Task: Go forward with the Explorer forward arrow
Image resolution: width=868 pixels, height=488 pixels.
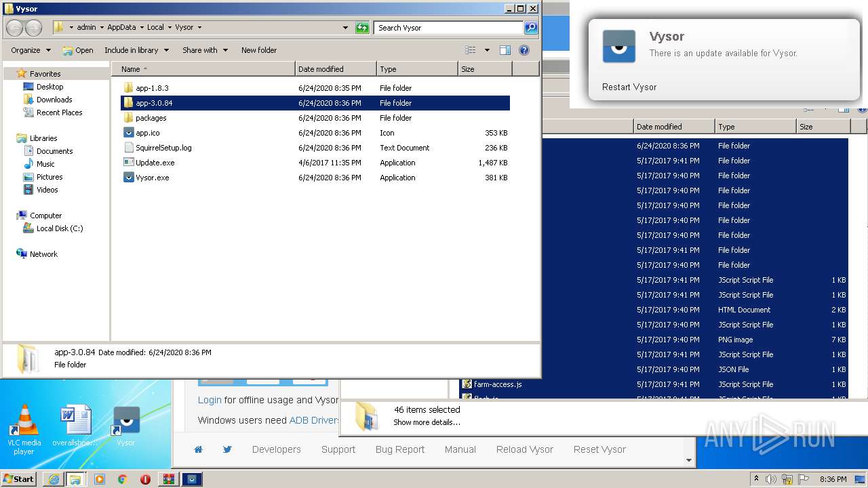Action: click(33, 28)
